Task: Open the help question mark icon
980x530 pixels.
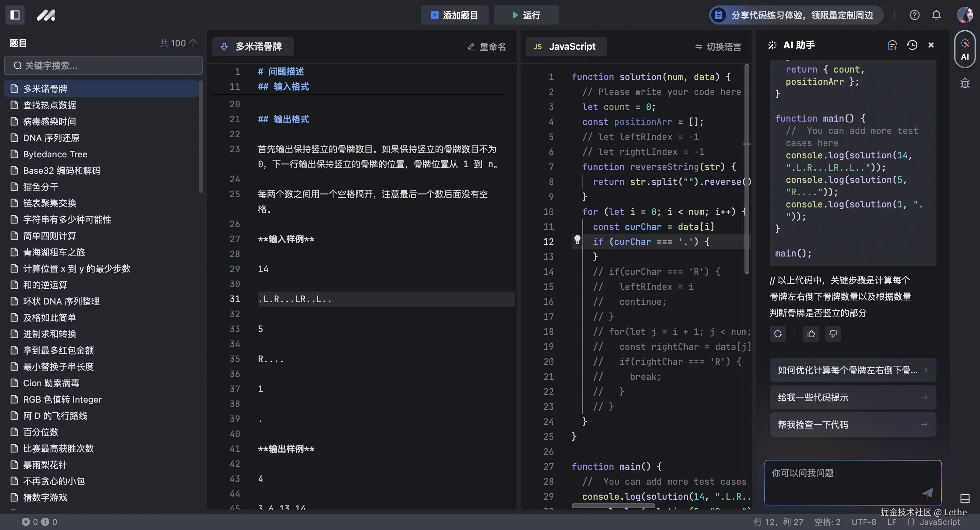Action: coord(915,15)
